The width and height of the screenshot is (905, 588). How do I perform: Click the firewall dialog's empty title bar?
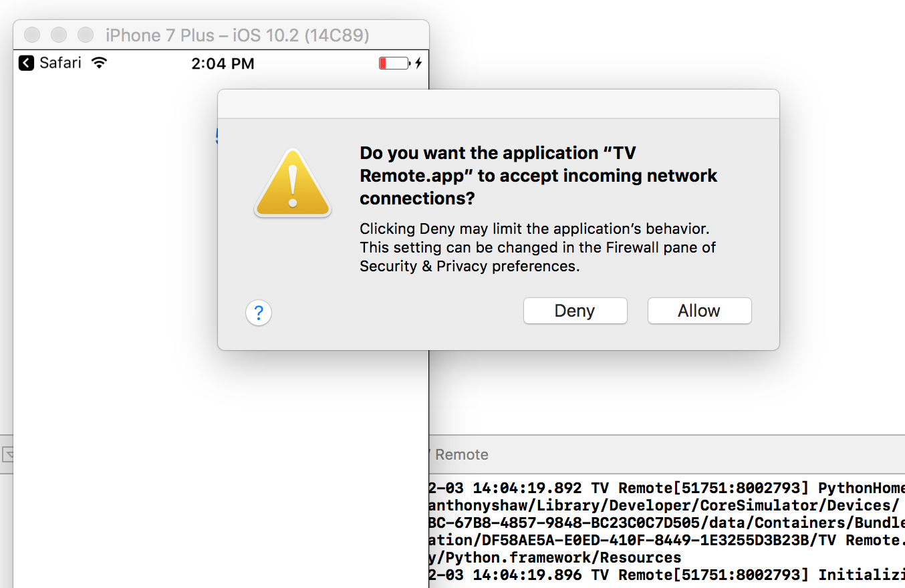click(x=498, y=104)
